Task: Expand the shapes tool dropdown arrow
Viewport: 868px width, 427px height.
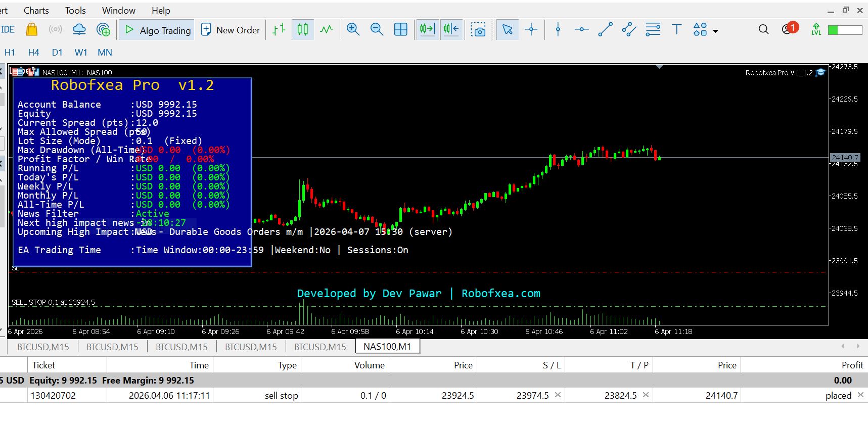Action: pyautogui.click(x=715, y=31)
